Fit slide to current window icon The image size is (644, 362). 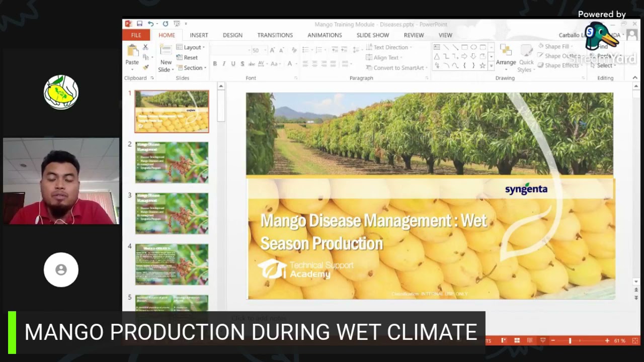[x=635, y=340]
